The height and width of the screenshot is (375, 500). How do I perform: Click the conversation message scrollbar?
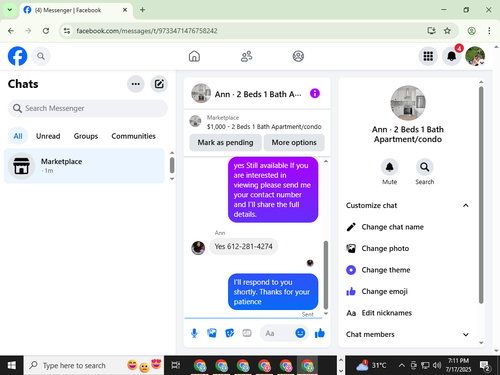click(x=326, y=275)
